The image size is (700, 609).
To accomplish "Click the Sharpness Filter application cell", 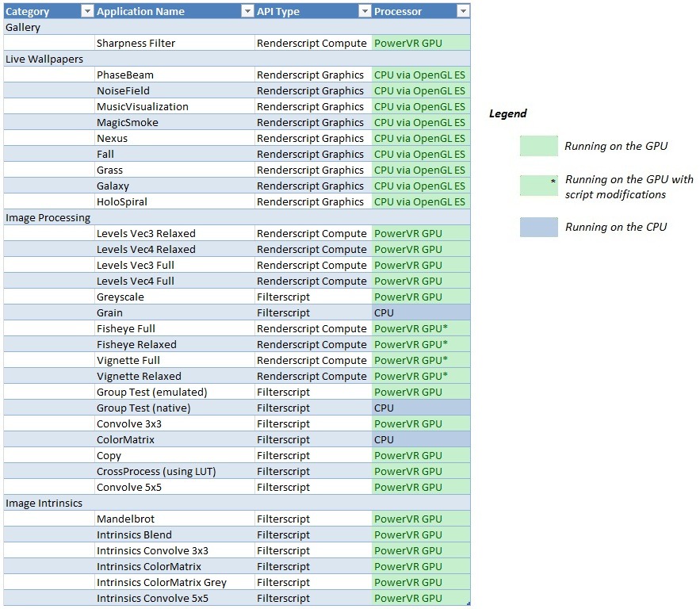I will [136, 43].
